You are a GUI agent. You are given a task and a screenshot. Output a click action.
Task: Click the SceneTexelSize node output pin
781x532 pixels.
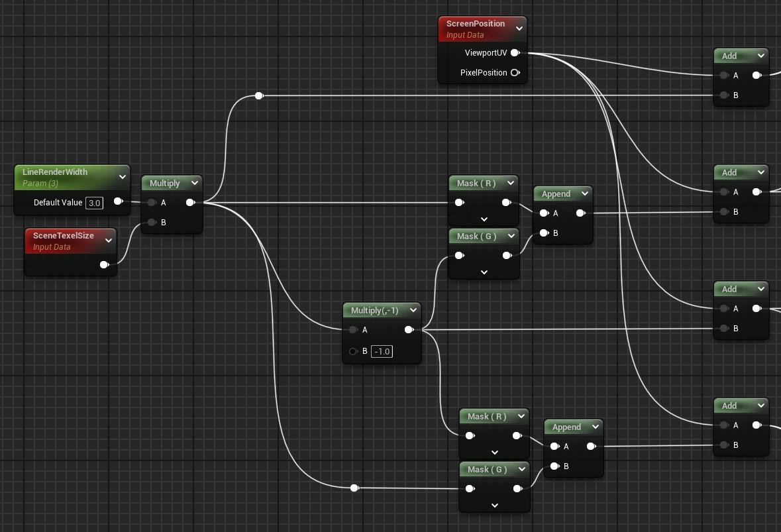(x=104, y=265)
